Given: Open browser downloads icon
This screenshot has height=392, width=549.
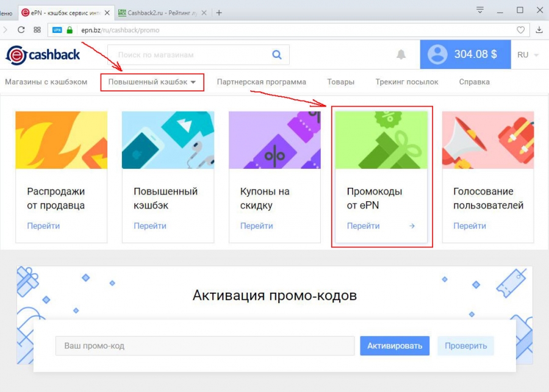Looking at the screenshot, I should 539,30.
